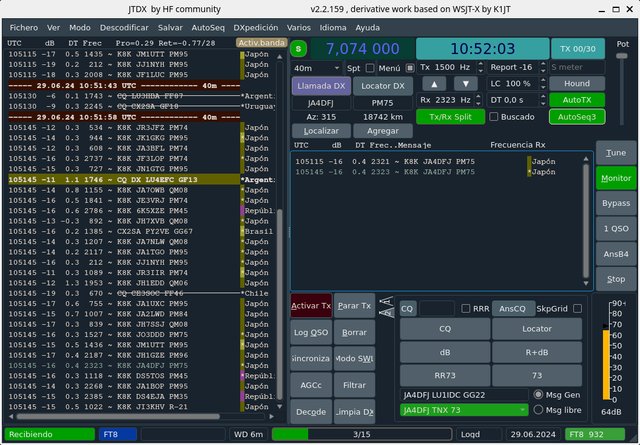Click the band activity horizontal scrollbar

[118, 416]
